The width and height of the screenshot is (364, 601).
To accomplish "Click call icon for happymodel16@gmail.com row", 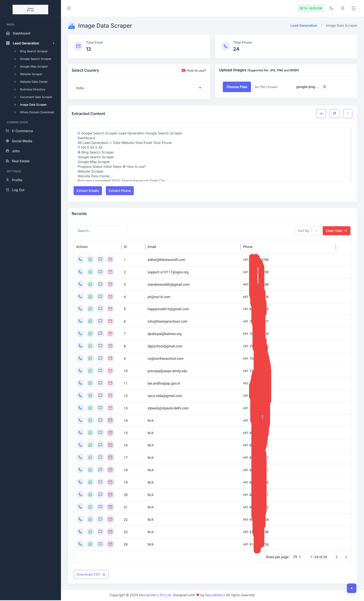I will (x=80, y=309).
